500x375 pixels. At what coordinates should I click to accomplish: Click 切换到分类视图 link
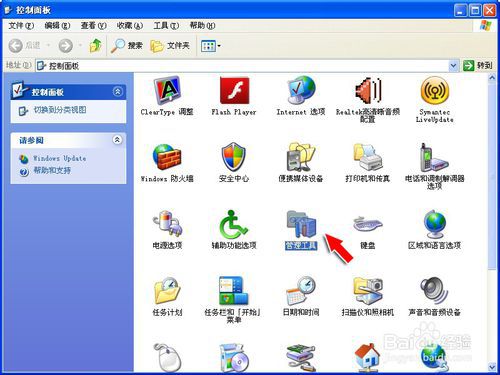[60, 110]
